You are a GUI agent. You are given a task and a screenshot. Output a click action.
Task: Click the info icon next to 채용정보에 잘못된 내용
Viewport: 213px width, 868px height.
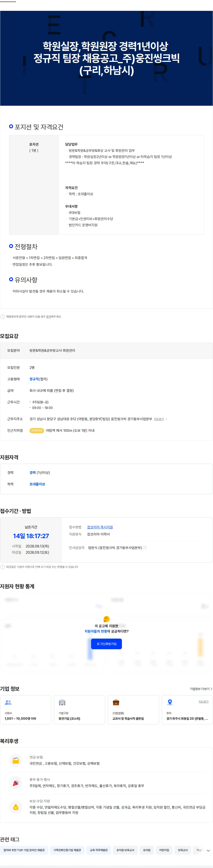(3, 317)
